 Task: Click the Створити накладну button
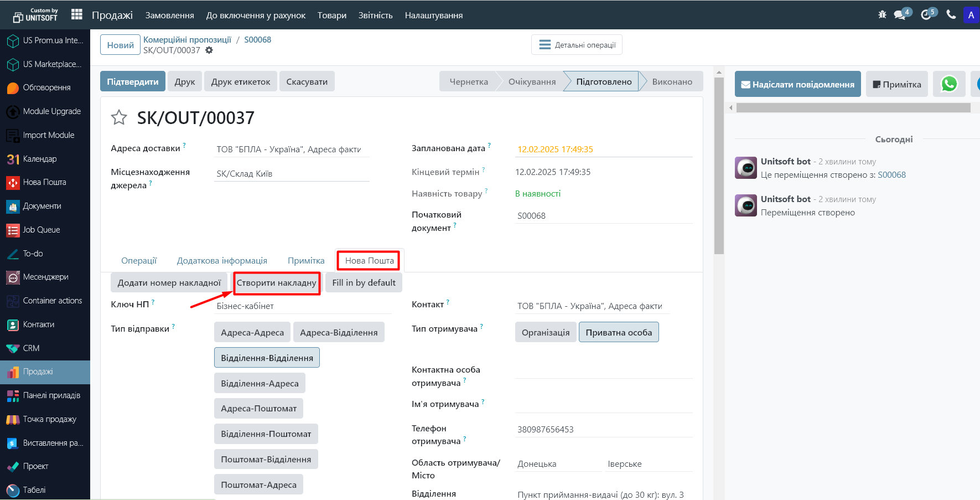(x=277, y=283)
